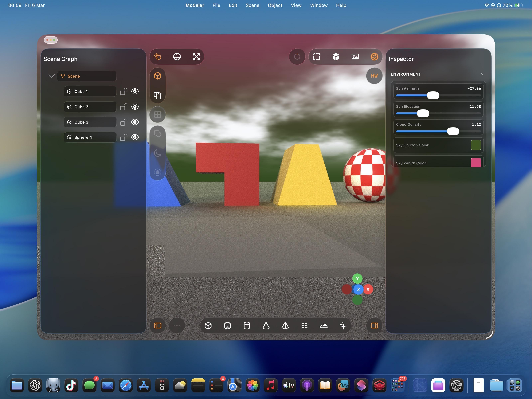Open System Settings gear in the dock
The image size is (532, 399).
[x=456, y=385]
